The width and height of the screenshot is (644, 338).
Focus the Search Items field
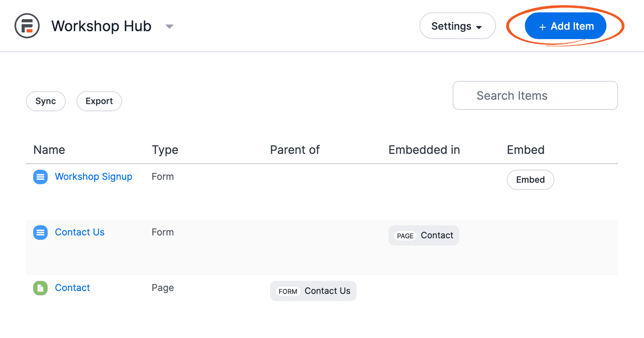tap(535, 96)
